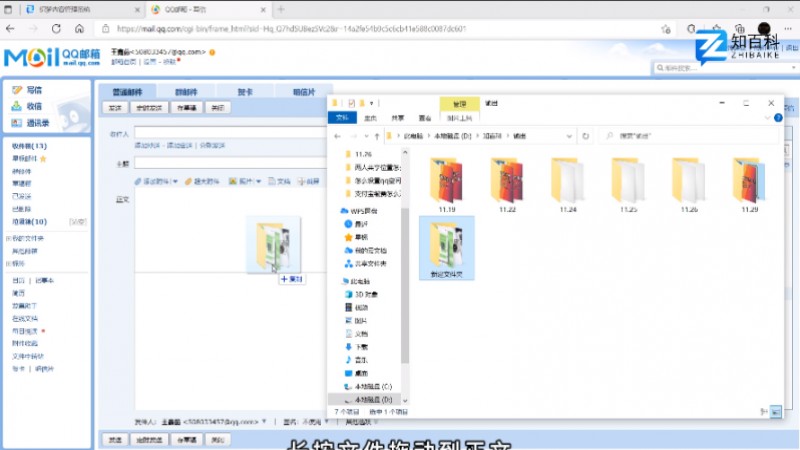Click the orange status icon beside account email
The image size is (800, 450).
212,52
